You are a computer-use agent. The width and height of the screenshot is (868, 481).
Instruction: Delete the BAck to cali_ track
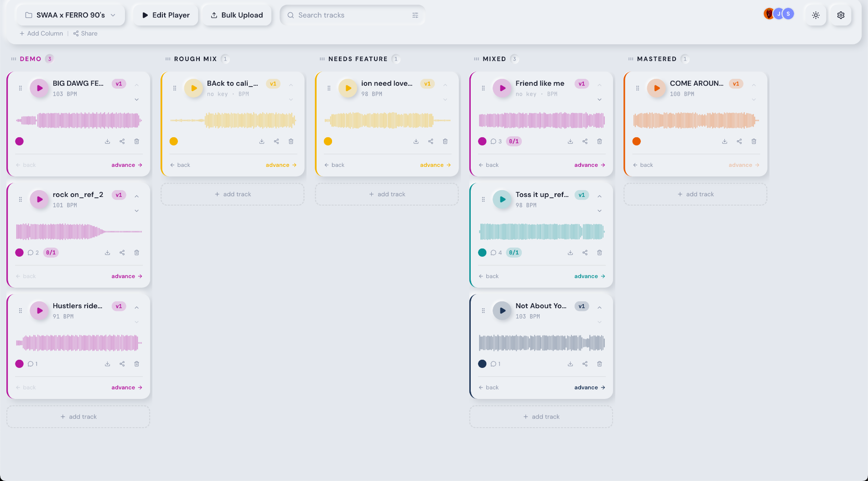pos(291,141)
